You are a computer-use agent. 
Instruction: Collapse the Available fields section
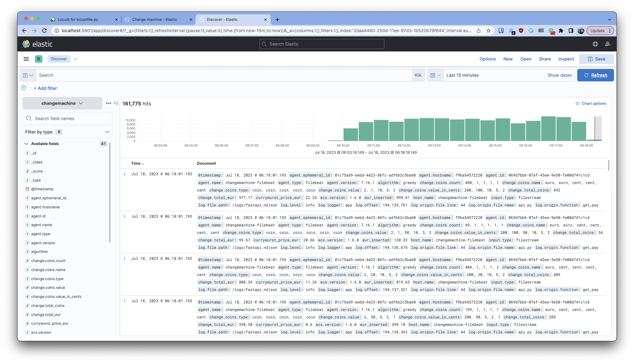pos(27,144)
